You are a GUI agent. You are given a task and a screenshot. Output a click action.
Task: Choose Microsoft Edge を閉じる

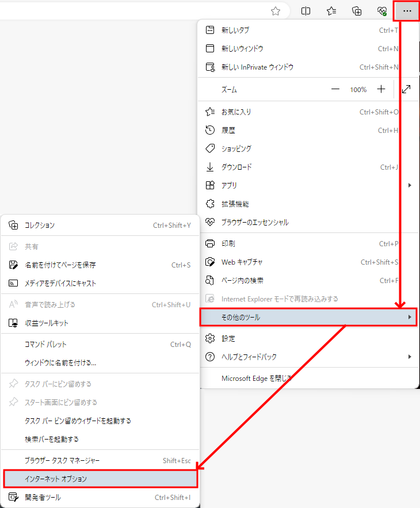point(308,378)
